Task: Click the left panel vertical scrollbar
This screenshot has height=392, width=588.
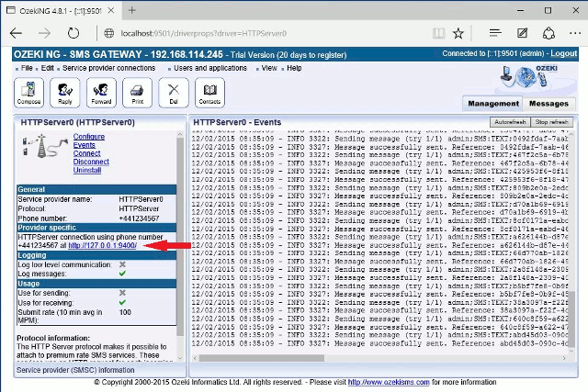Action: click(x=180, y=237)
